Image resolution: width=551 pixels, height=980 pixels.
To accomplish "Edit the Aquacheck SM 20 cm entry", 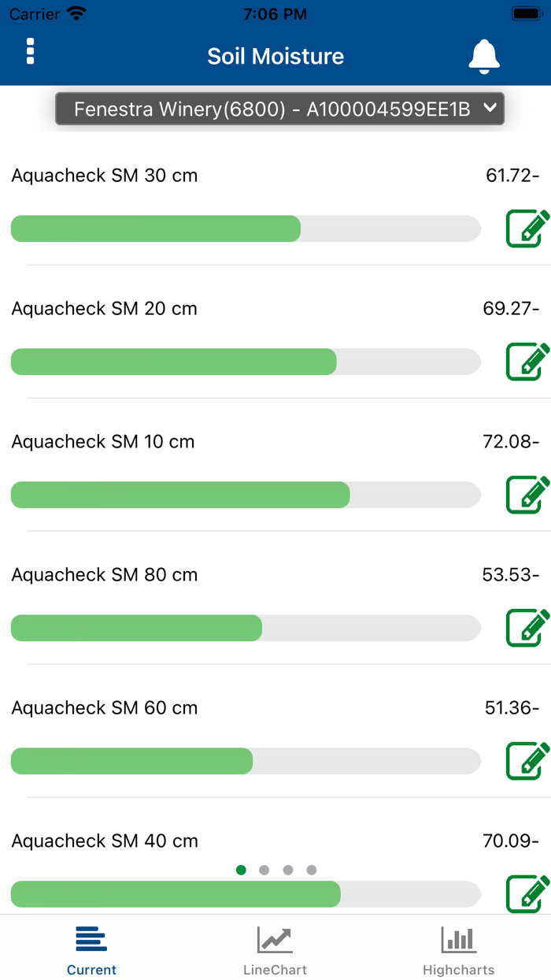I will (x=527, y=362).
